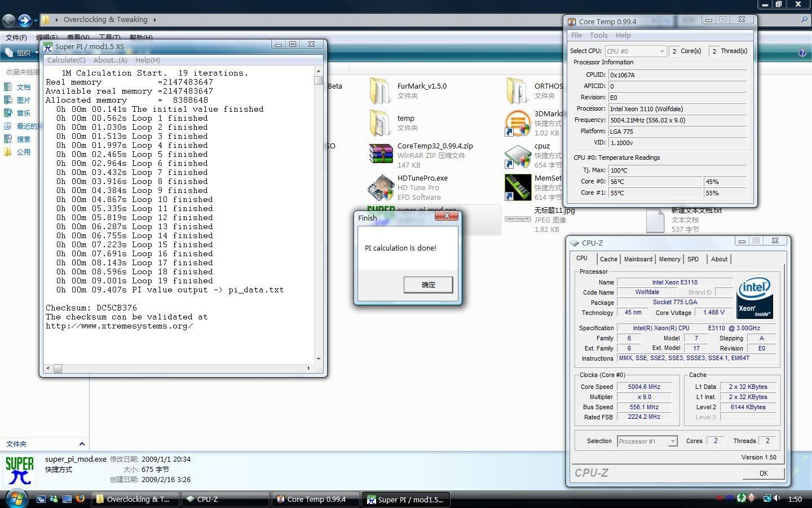Open 文档 in the favorites sidebar

23,87
